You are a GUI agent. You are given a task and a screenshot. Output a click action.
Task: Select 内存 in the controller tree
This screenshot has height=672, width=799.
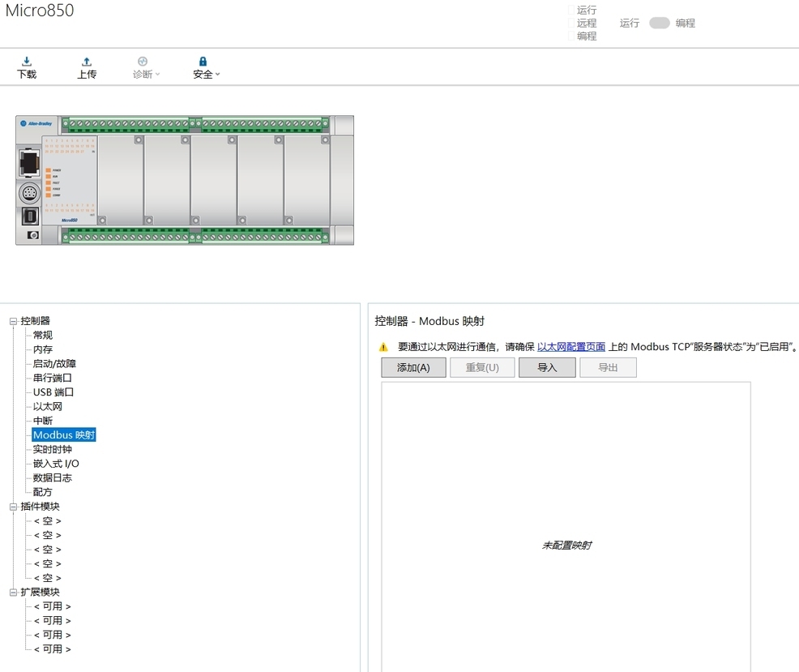(43, 349)
